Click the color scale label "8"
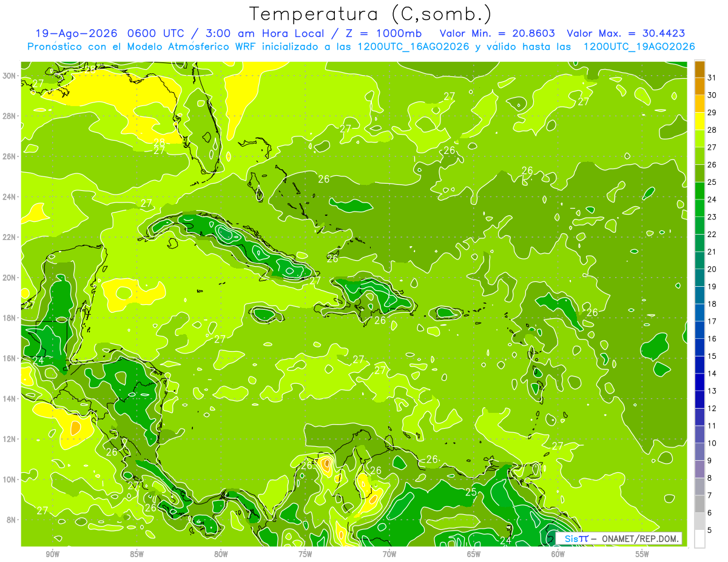 (x=710, y=478)
